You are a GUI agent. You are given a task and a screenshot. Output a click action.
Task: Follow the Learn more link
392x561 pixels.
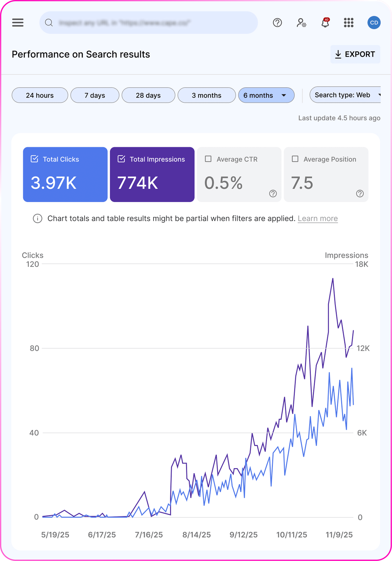[x=317, y=218]
